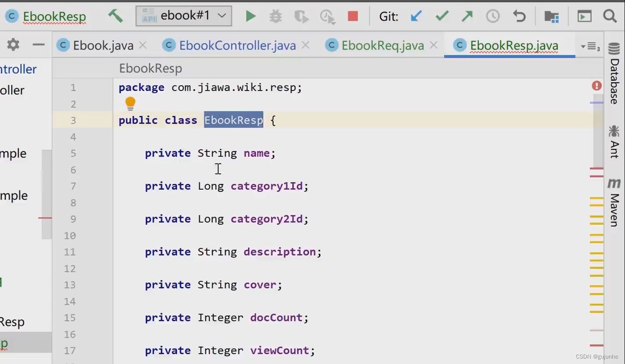Click the category1Id field
The image size is (625, 364).
266,186
